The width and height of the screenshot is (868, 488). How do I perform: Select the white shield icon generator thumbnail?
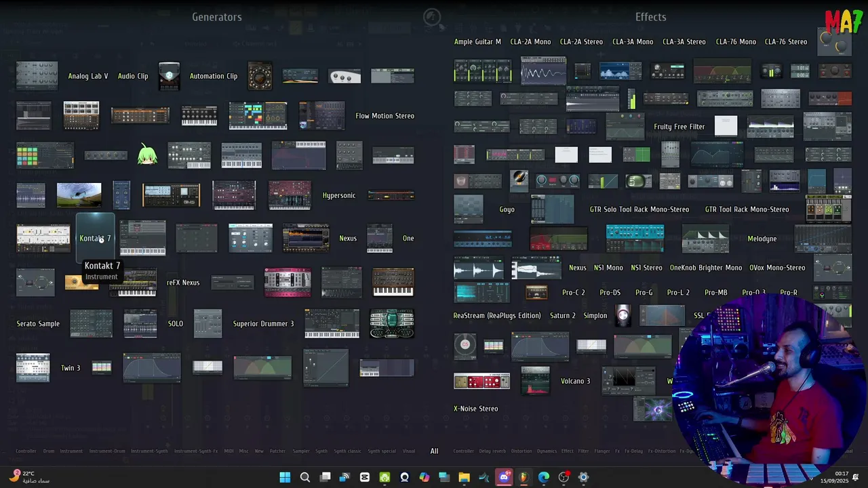(x=169, y=76)
